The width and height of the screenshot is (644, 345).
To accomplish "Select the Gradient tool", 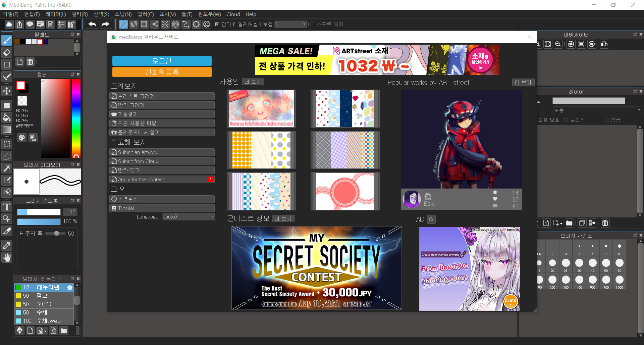I will [x=7, y=130].
